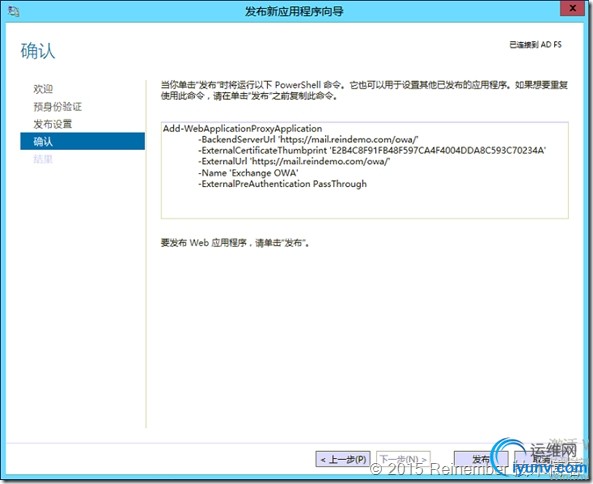Click inside the PowerShell command text box

[365, 170]
